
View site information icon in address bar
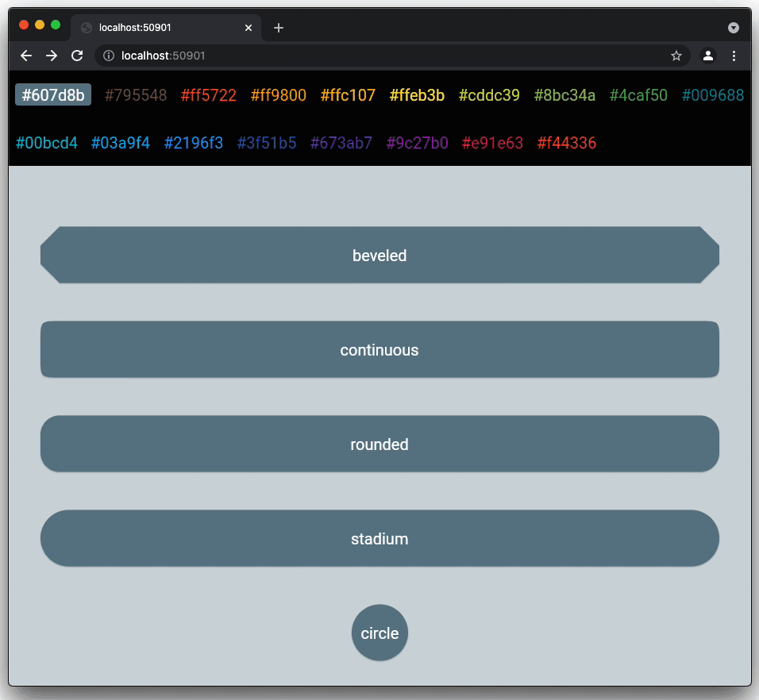click(x=109, y=56)
